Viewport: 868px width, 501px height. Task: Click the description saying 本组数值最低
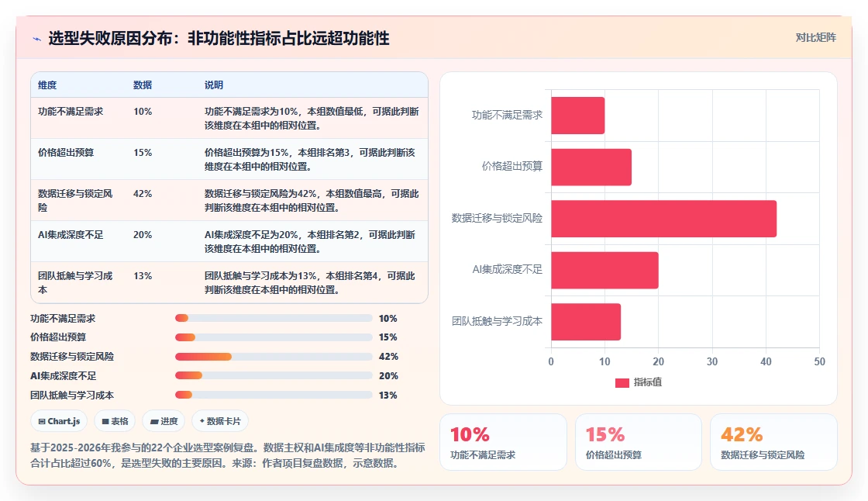(312, 118)
